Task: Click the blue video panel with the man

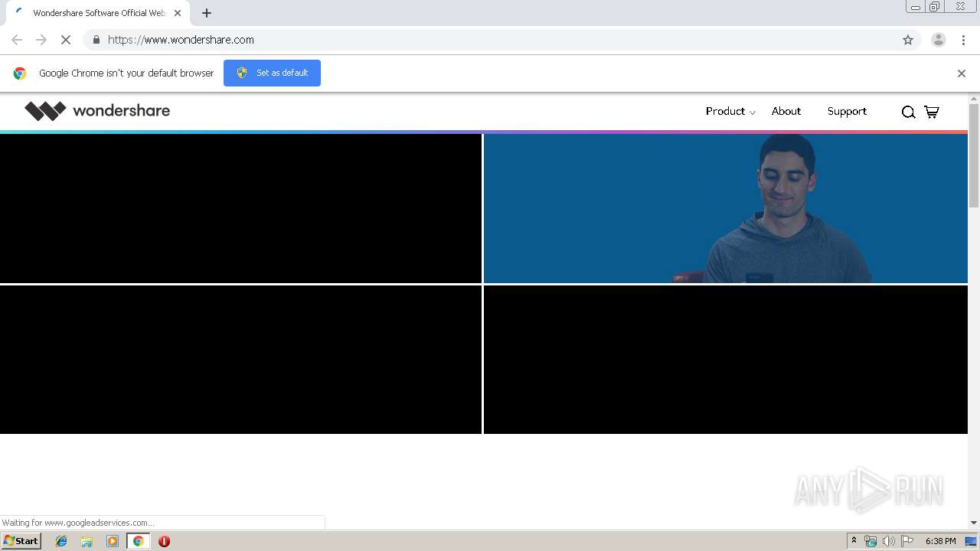Action: click(726, 208)
